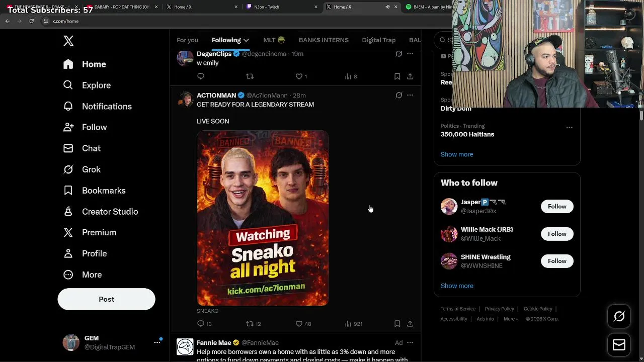Open the Follow page in the sidebar

click(x=85, y=128)
